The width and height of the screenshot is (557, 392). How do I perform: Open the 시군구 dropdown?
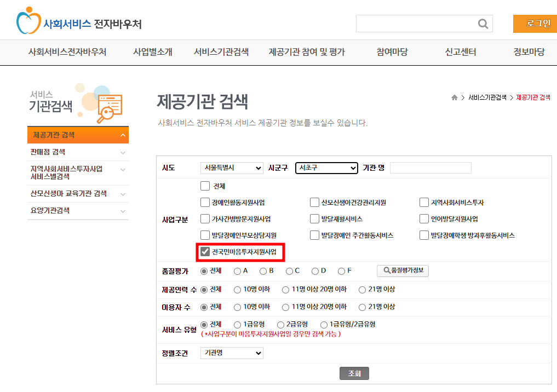coord(326,168)
